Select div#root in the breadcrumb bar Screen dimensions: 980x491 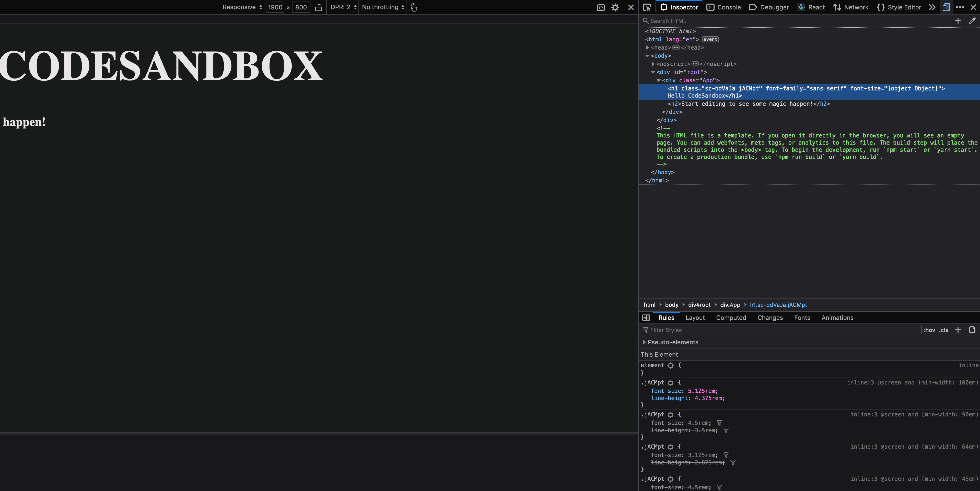[699, 305]
